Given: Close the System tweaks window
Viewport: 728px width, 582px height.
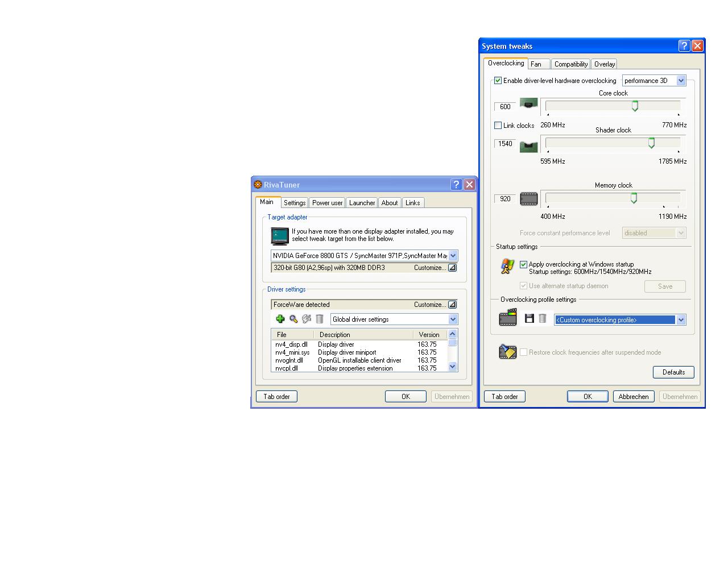Looking at the screenshot, I should [697, 46].
